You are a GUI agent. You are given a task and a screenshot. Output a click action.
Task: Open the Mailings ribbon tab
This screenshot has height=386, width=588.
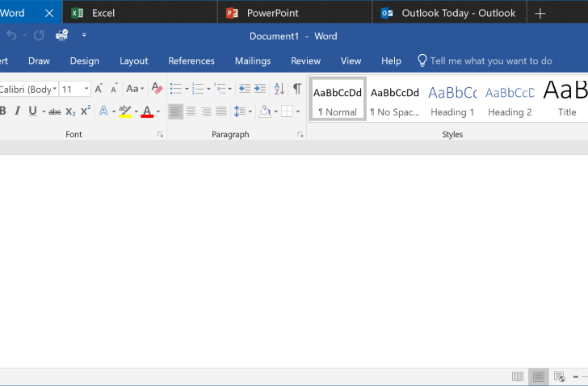click(x=253, y=61)
